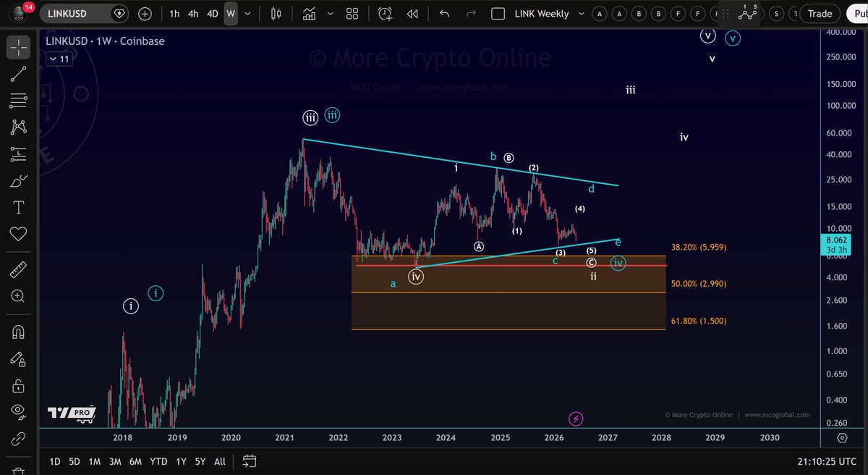Select the trend line drawing tool

[18, 73]
